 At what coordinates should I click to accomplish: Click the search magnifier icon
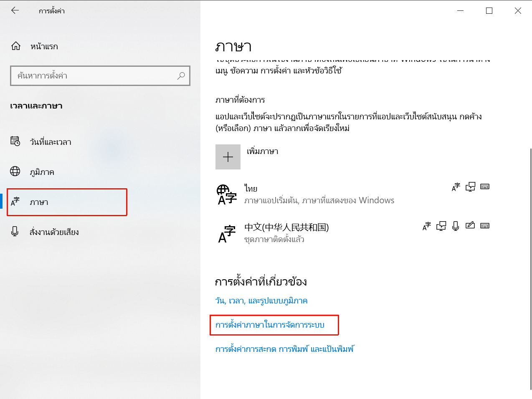point(181,76)
